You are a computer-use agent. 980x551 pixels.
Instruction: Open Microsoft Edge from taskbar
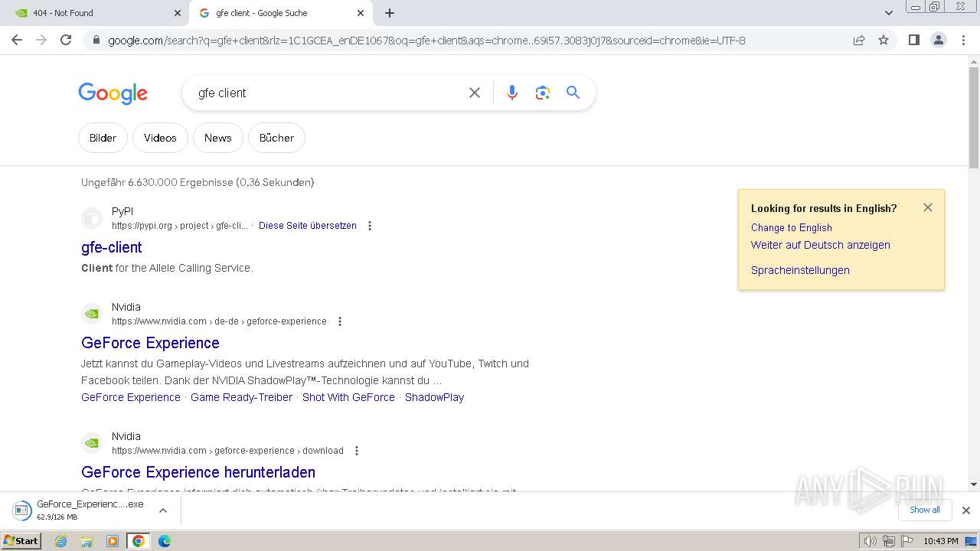(x=164, y=541)
